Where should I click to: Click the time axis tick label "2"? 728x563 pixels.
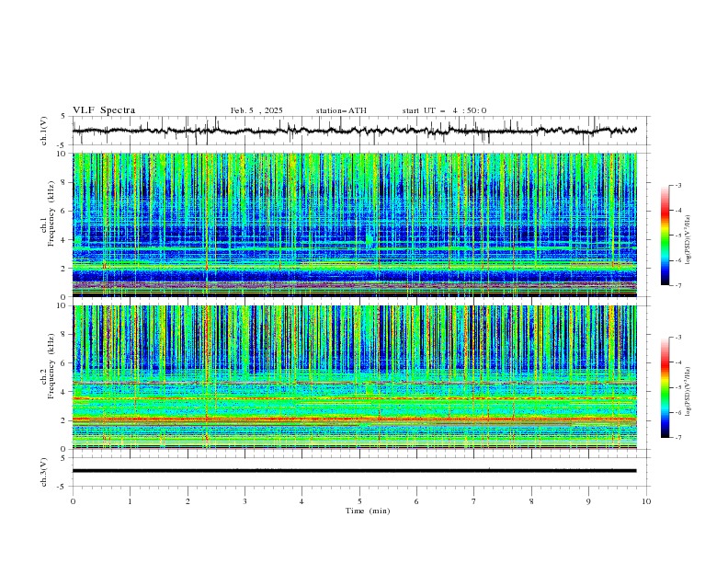188,501
